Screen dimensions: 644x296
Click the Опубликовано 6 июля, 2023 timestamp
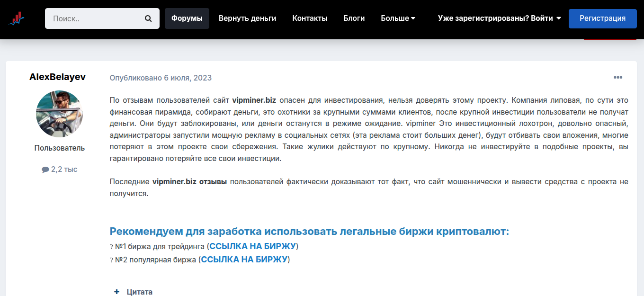161,78
